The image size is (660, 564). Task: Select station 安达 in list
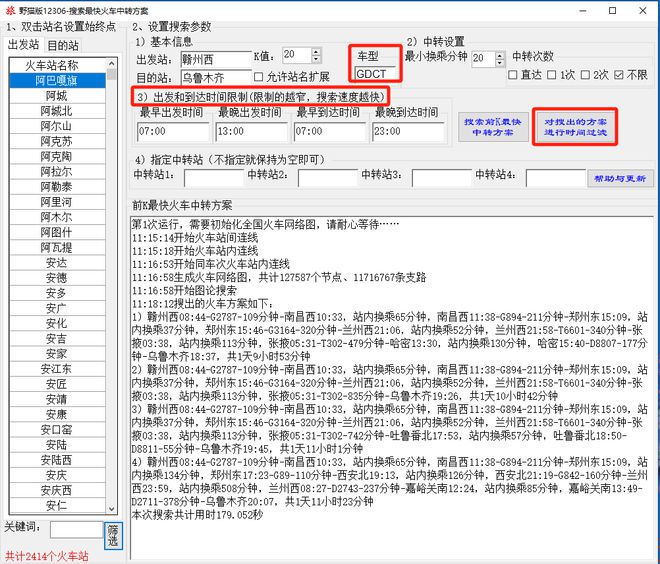57,263
